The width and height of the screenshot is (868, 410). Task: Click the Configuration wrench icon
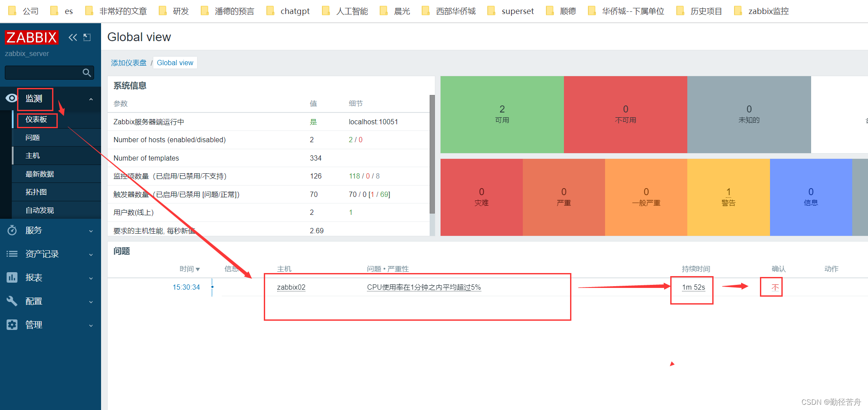click(x=12, y=301)
